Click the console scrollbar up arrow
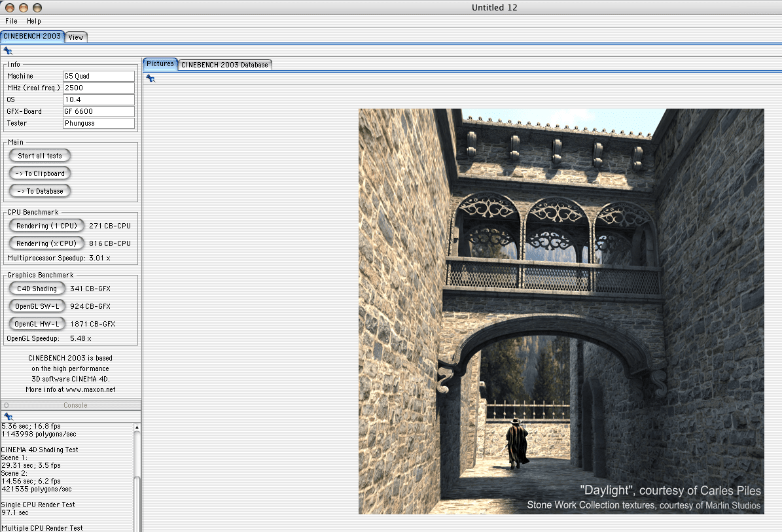 137,428
